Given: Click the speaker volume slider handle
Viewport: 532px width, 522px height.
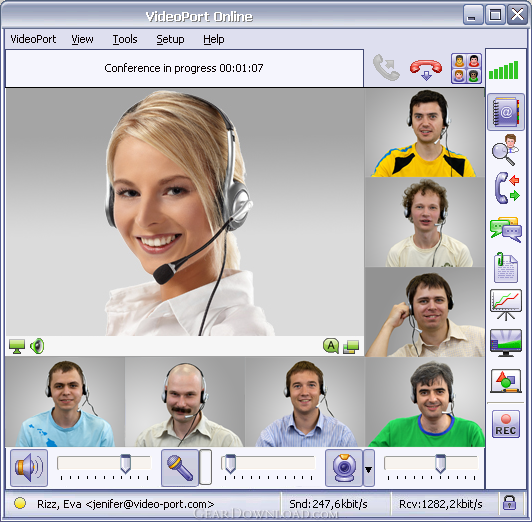Looking at the screenshot, I should (x=125, y=464).
